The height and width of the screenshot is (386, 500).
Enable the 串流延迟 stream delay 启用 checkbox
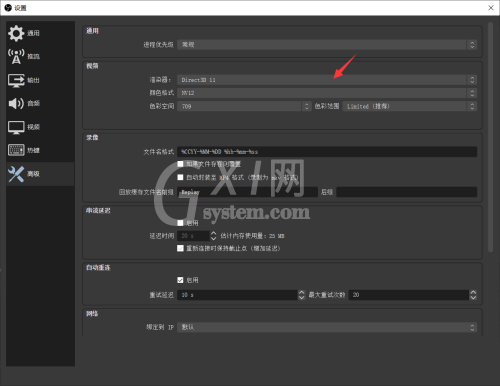pos(180,223)
